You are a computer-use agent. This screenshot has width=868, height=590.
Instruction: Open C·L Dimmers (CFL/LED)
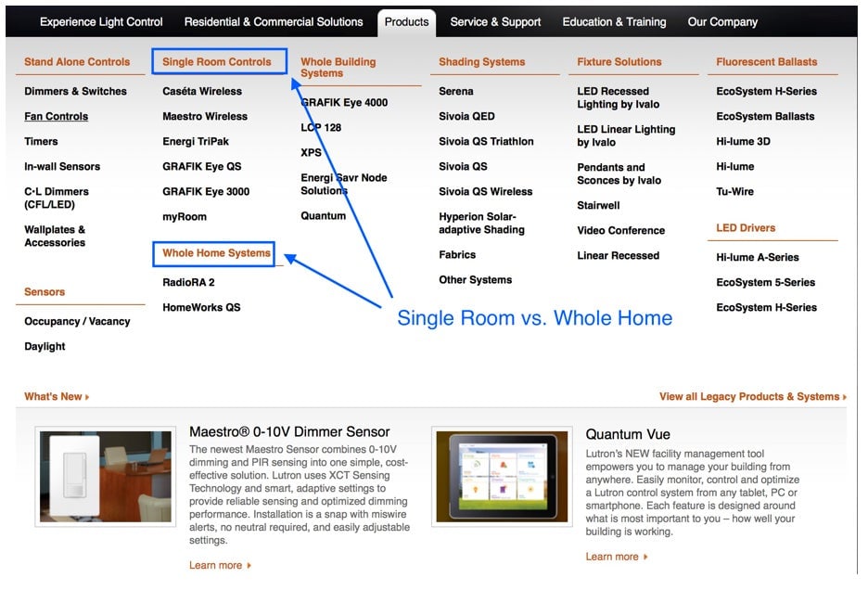[57, 198]
